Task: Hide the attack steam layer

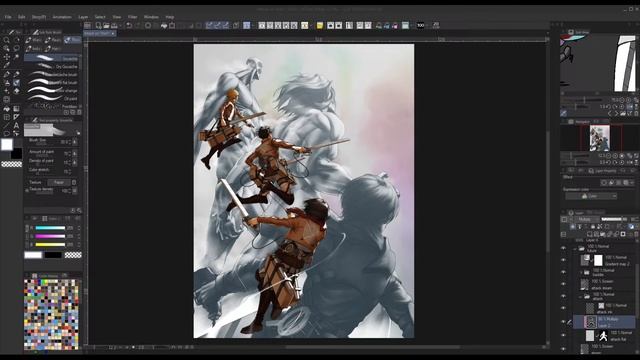Action: click(564, 284)
